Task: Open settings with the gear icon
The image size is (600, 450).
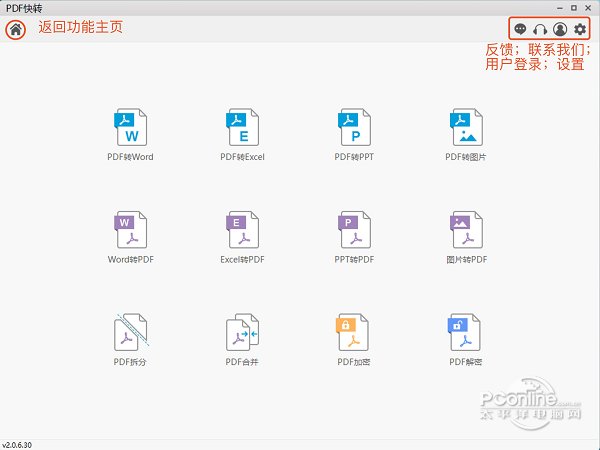Action: coord(580,30)
